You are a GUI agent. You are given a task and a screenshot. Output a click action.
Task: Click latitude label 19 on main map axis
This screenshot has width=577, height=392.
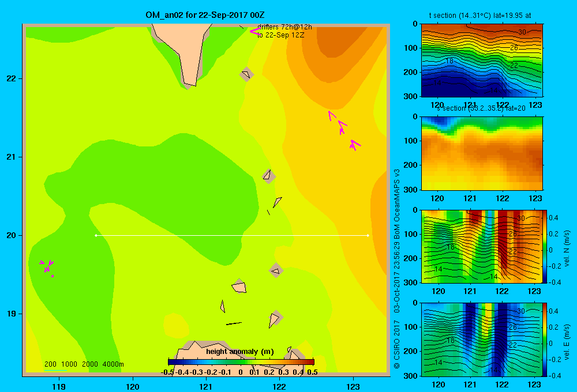coord(12,314)
